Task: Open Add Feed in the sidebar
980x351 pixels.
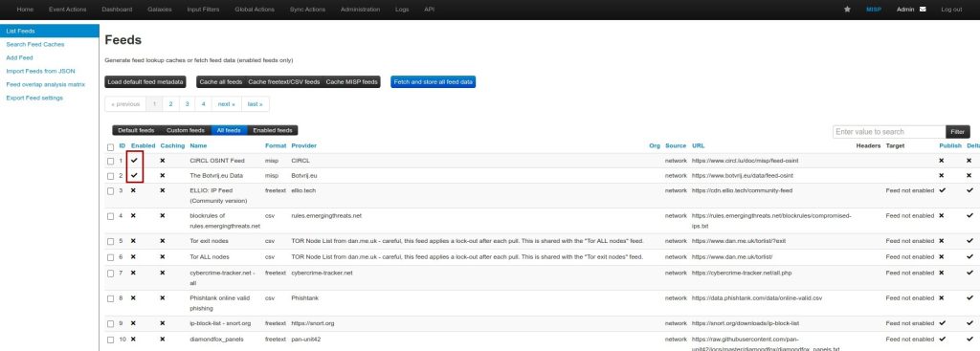Action: 19,57
